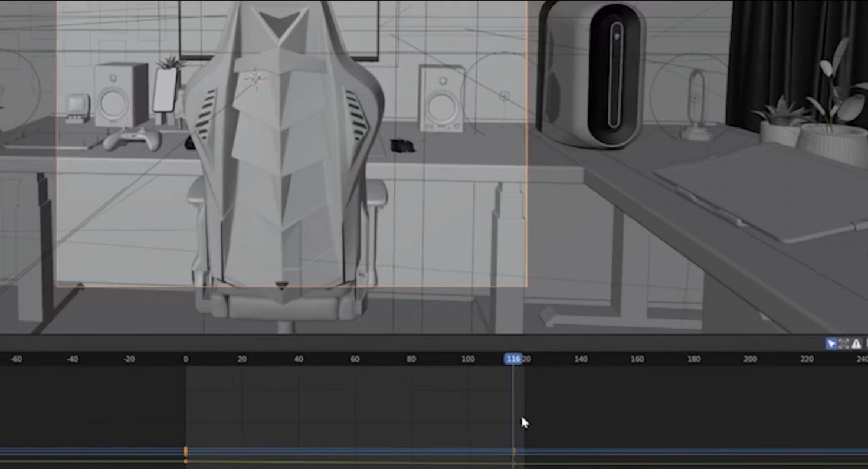Select the drawing tablet on right desk

[767, 192]
